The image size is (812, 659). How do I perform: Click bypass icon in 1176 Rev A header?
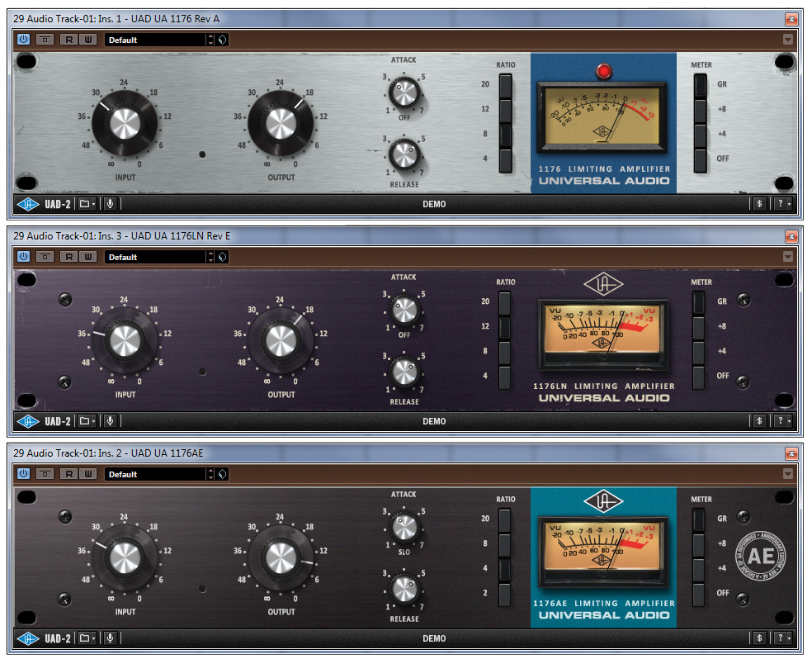[x=45, y=40]
